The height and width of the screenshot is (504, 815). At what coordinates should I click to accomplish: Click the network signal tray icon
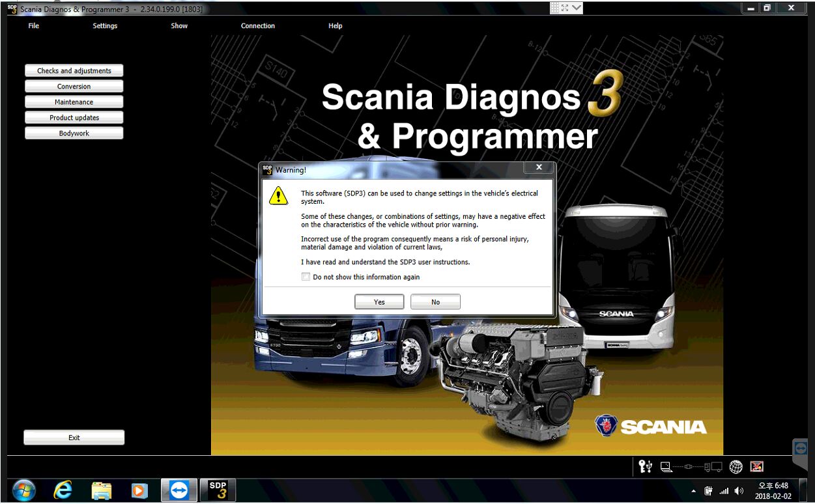tap(724, 490)
